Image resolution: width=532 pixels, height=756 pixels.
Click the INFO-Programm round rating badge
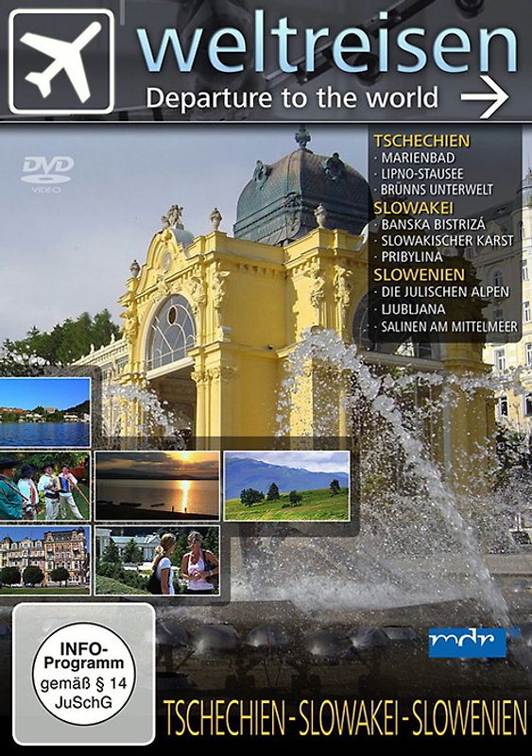coord(83,674)
